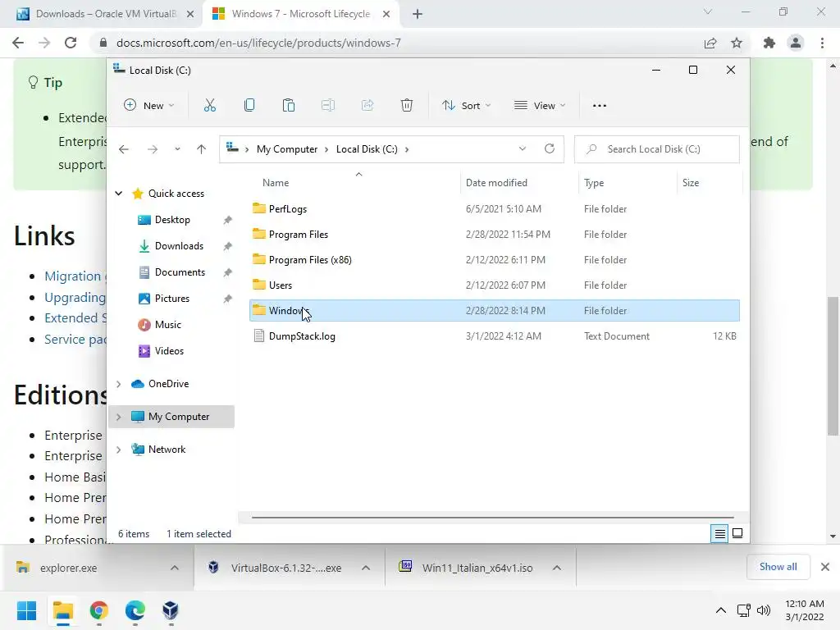Viewport: 840px width, 630px height.
Task: Open Win11_Italian_x64v1.iso download item
Action: [x=477, y=568]
